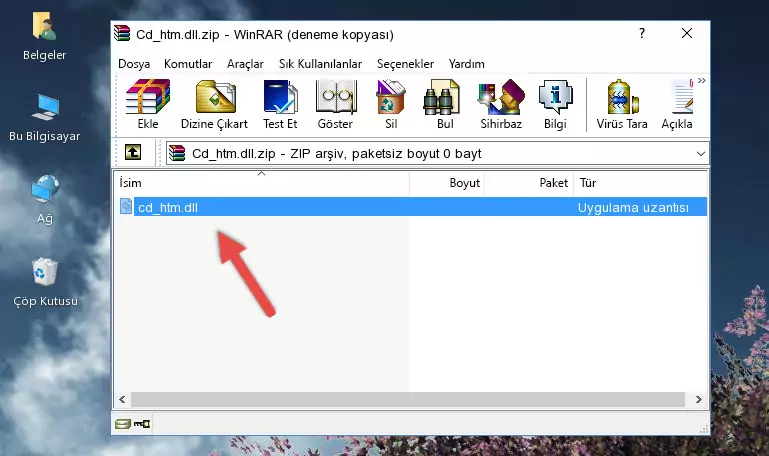Viewport: 769px width, 456px height.
Task: Click the horizontal scrollbar left arrow
Action: (123, 399)
